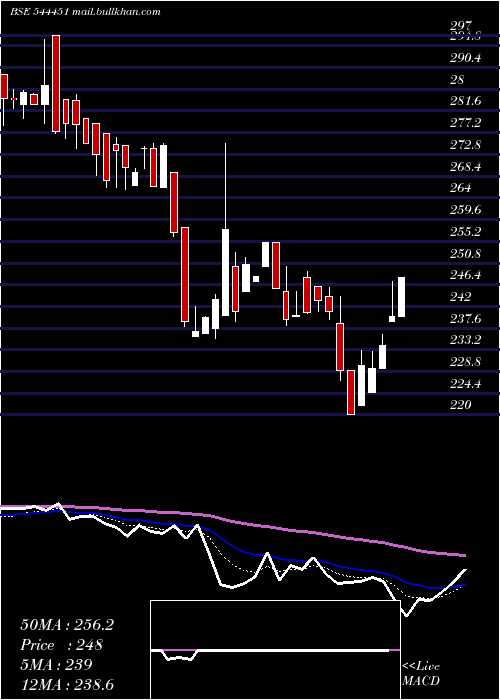Select the 246.4 price axis label
Image resolution: width=500 pixels, height=700 pixels.
(466, 275)
